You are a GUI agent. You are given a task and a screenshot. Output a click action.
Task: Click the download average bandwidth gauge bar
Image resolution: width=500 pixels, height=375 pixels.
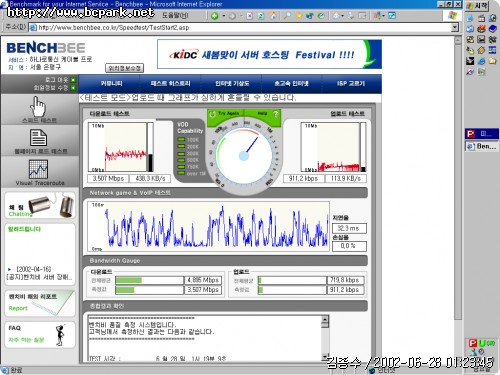[x=150, y=280]
